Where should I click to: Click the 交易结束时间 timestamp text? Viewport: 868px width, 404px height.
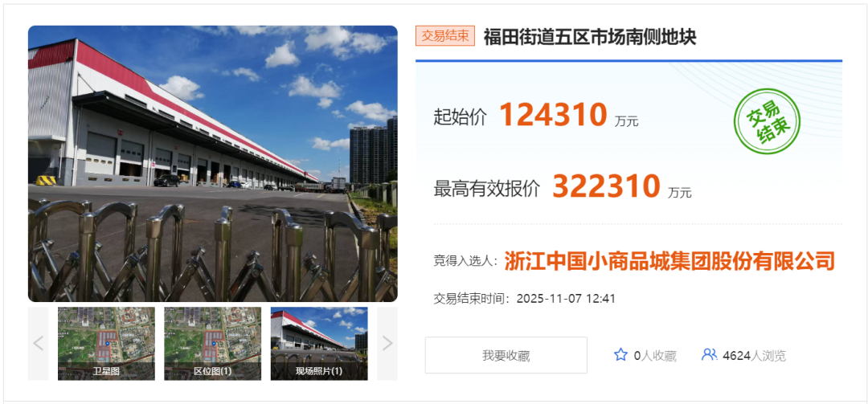(x=524, y=299)
